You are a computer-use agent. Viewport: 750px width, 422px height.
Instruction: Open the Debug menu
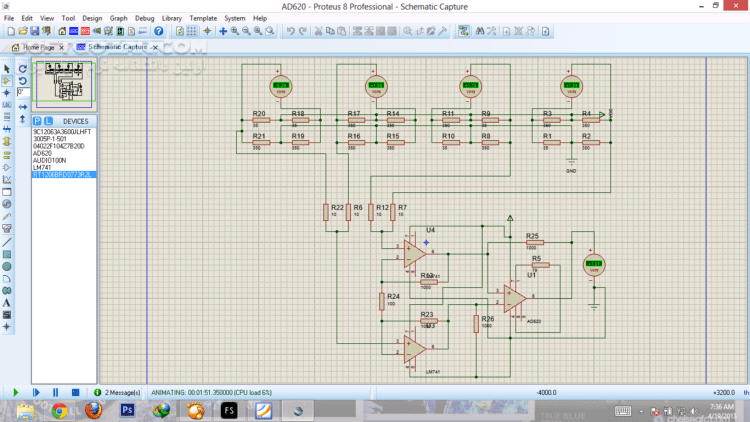(x=144, y=18)
